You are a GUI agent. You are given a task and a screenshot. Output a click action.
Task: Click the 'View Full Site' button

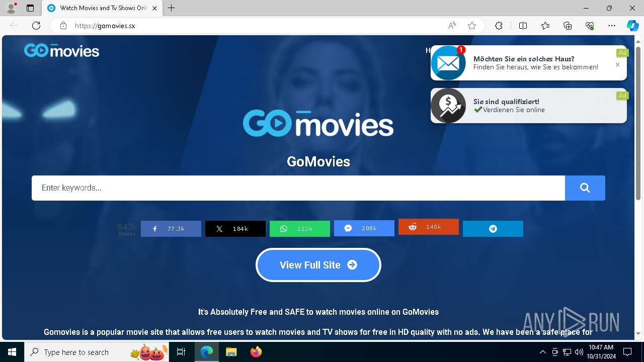click(x=318, y=265)
